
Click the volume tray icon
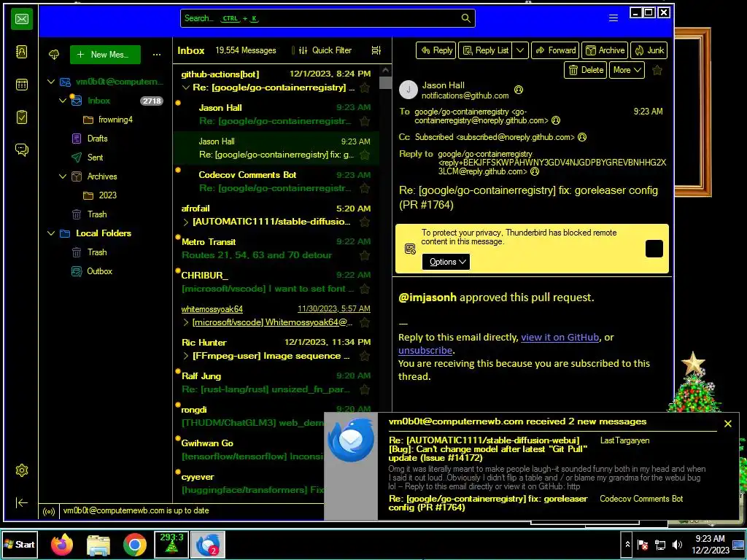(x=676, y=545)
